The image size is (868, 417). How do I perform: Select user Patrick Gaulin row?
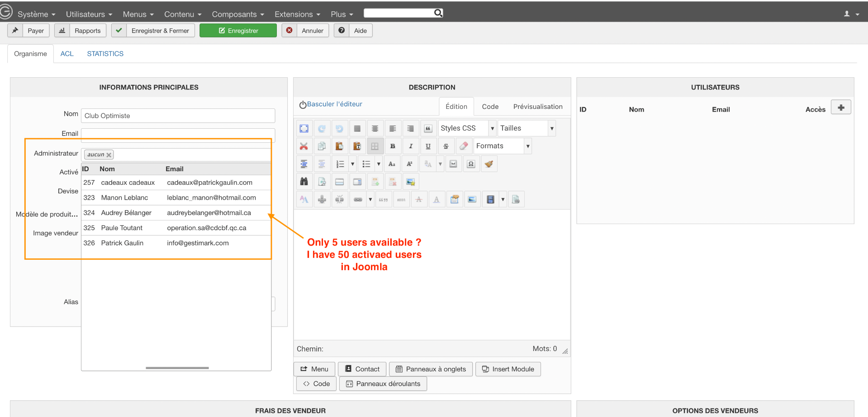[176, 243]
